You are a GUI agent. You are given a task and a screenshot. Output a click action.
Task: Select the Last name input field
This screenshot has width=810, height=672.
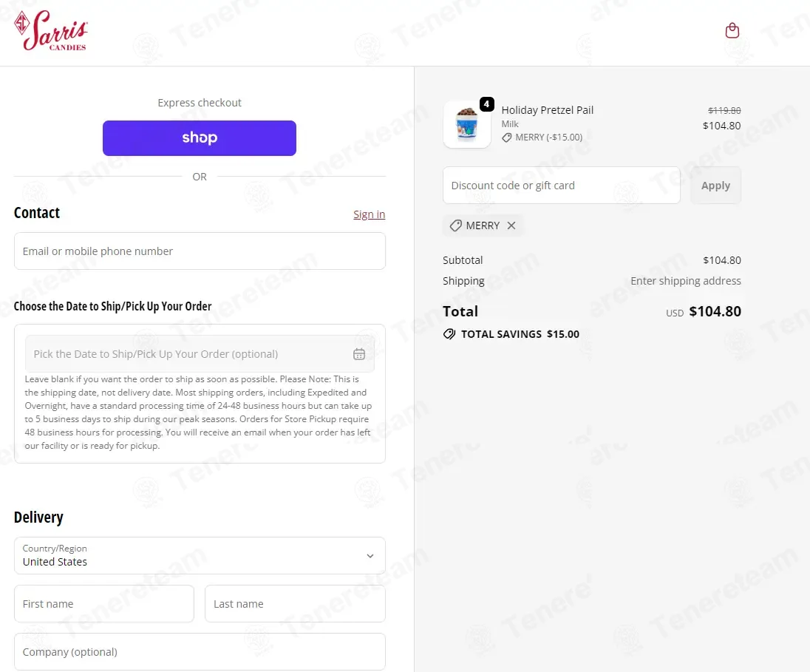click(x=295, y=604)
